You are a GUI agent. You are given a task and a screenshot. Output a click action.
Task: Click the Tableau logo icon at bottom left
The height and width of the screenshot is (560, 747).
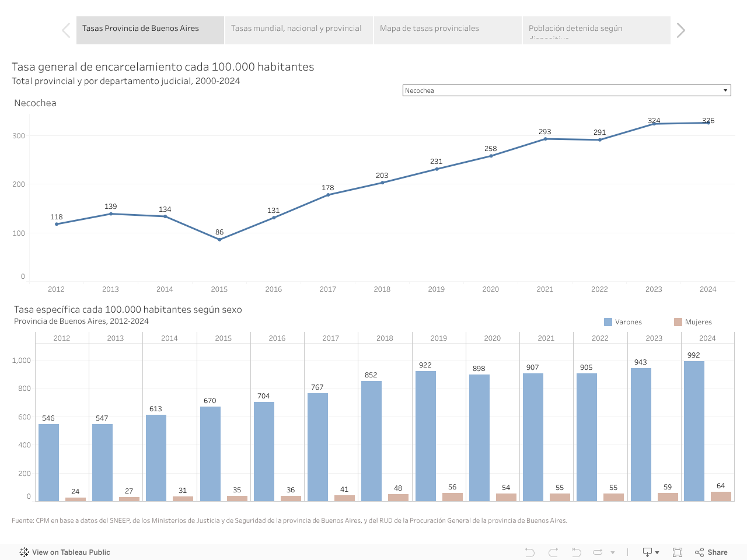pyautogui.click(x=24, y=552)
